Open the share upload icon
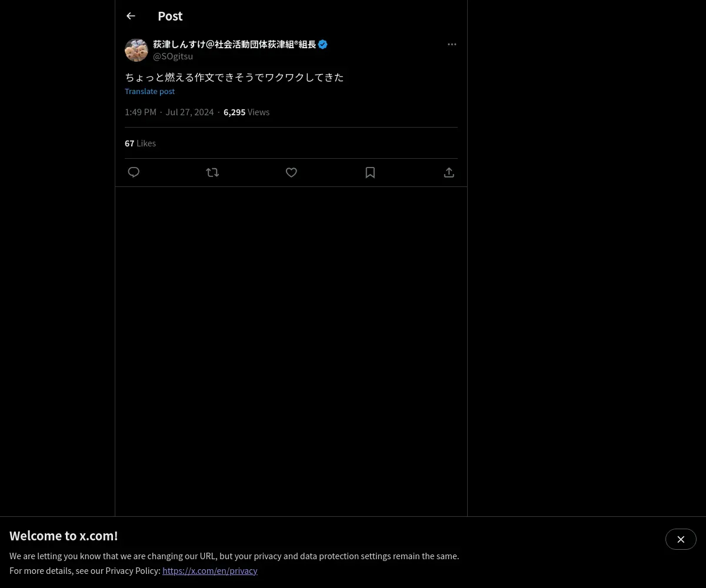This screenshot has height=588, width=706. (449, 172)
